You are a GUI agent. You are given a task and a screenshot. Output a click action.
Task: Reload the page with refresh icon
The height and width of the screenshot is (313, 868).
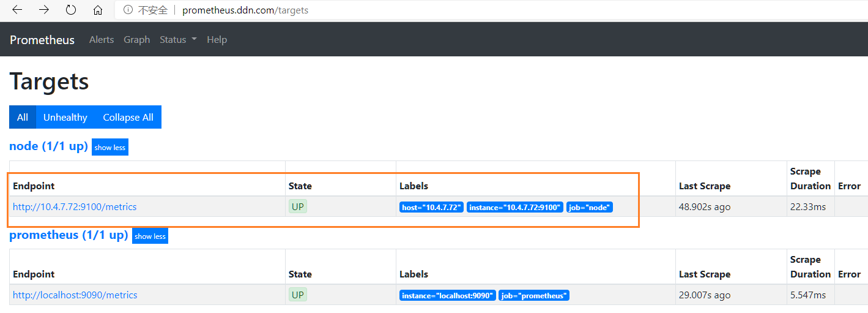[71, 10]
